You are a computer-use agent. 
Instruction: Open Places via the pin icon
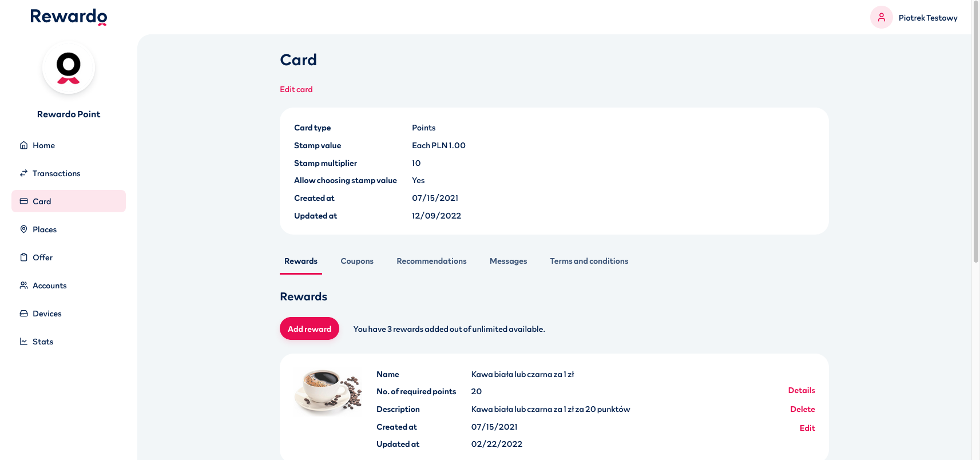click(x=23, y=229)
